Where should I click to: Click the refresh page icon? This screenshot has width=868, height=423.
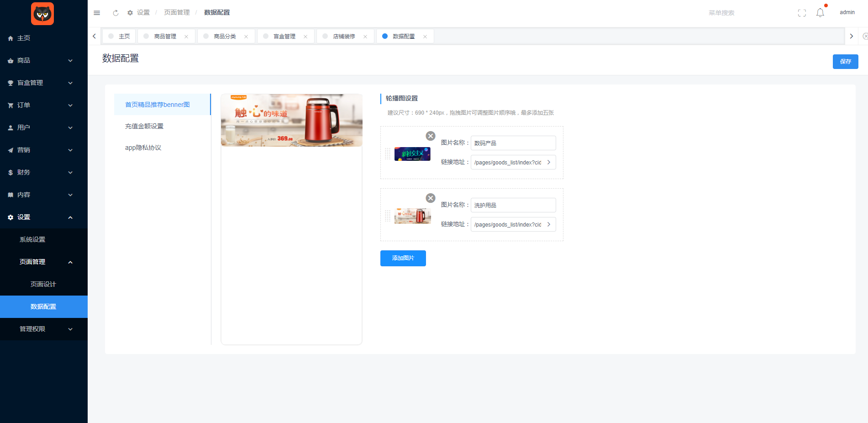(116, 13)
